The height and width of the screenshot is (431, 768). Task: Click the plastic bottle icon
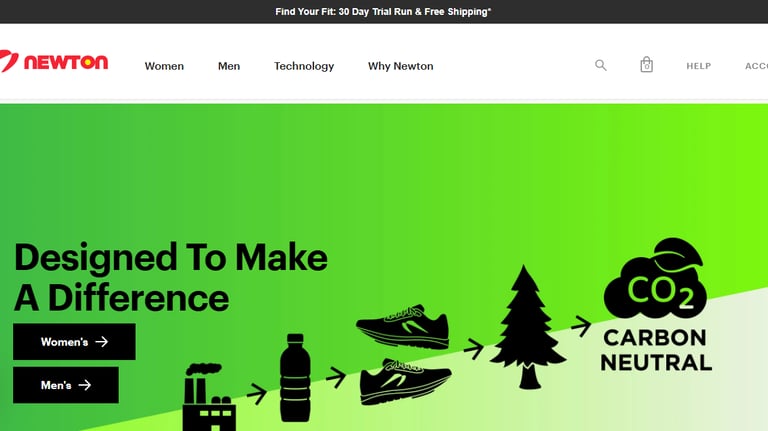tap(295, 378)
